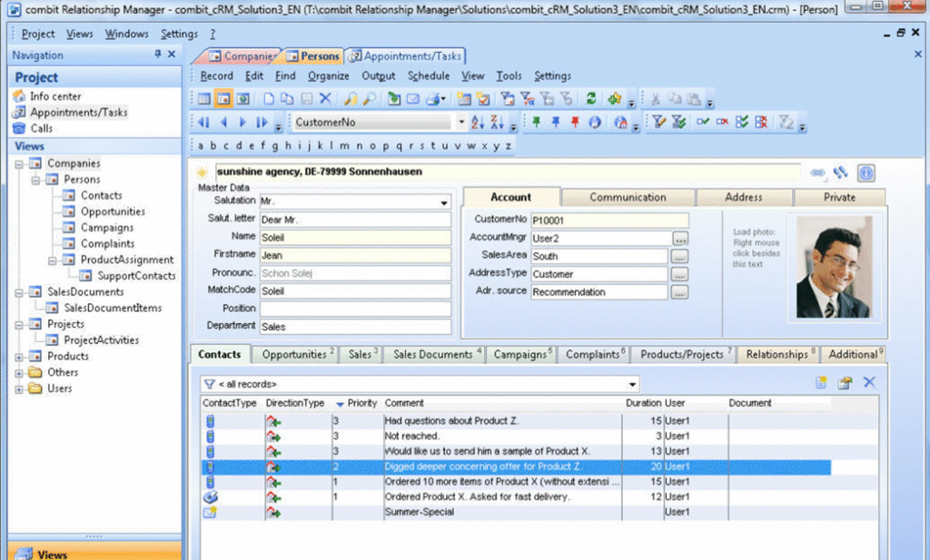Click the filter with pencil icon

(x=659, y=123)
